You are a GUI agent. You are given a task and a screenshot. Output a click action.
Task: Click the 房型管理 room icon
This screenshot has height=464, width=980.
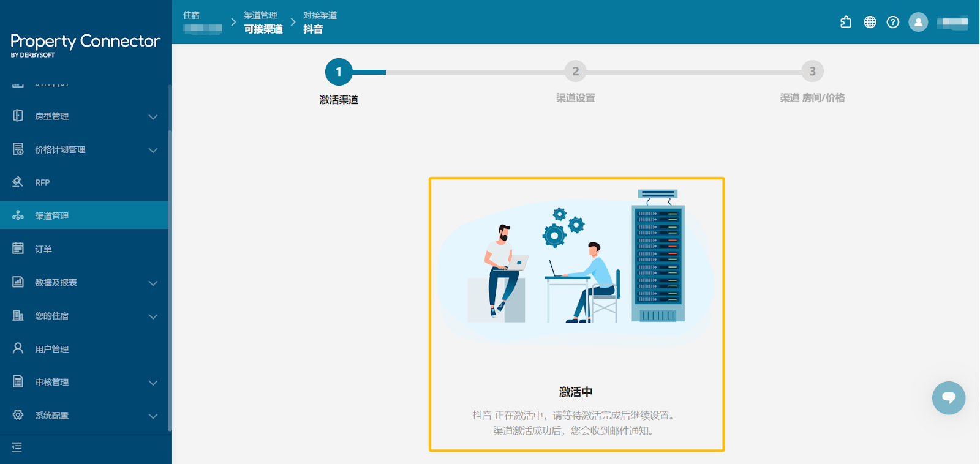(x=18, y=116)
